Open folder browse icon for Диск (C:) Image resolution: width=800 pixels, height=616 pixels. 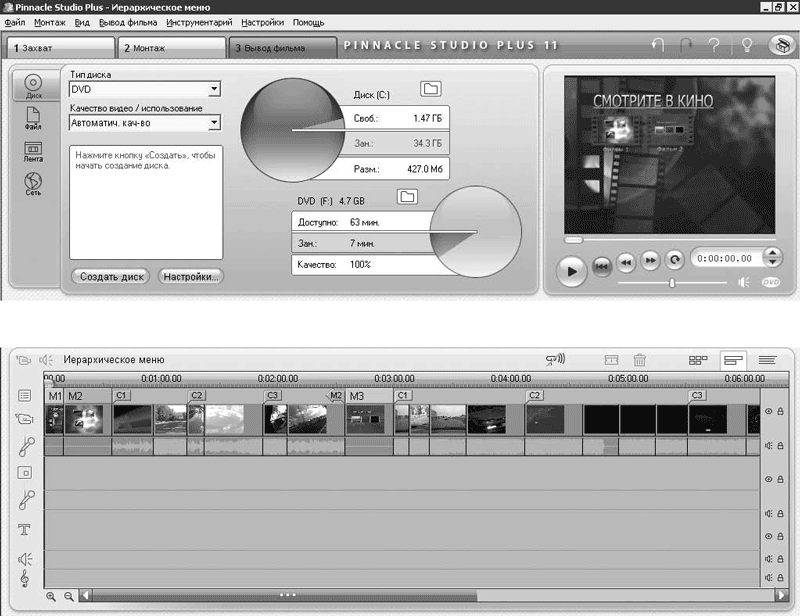pos(430,89)
